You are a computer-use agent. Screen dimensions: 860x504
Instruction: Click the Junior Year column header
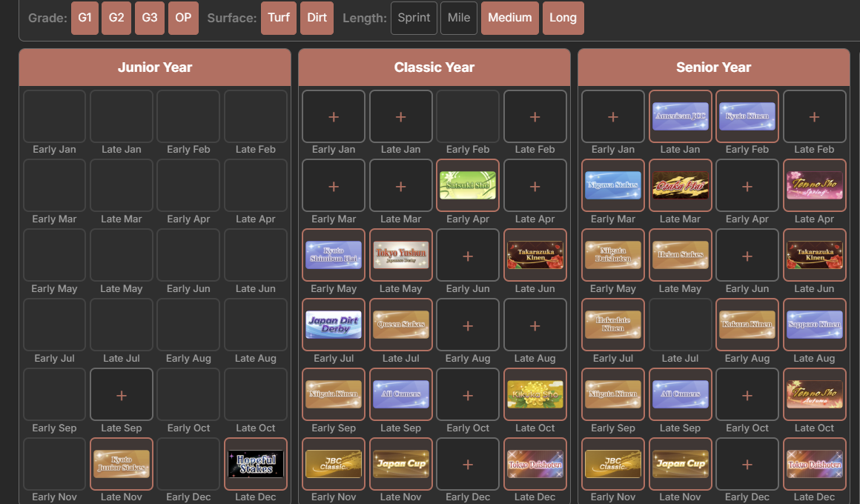point(155,67)
